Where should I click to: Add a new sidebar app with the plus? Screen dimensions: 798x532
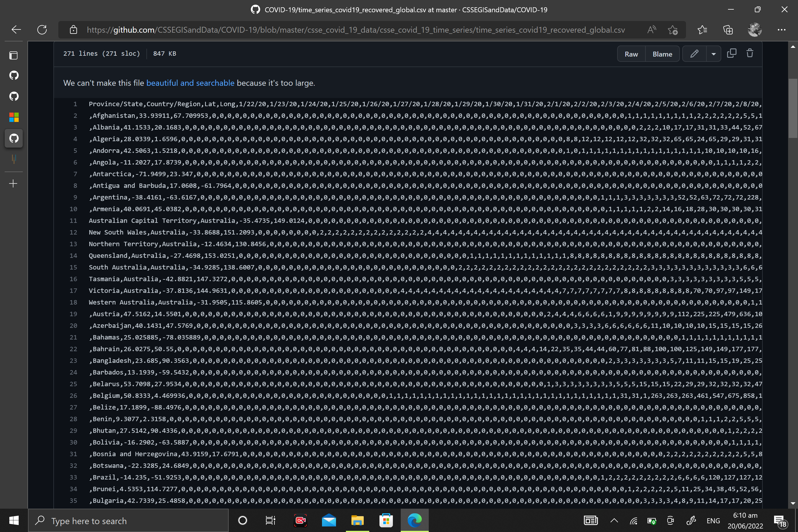(14, 183)
